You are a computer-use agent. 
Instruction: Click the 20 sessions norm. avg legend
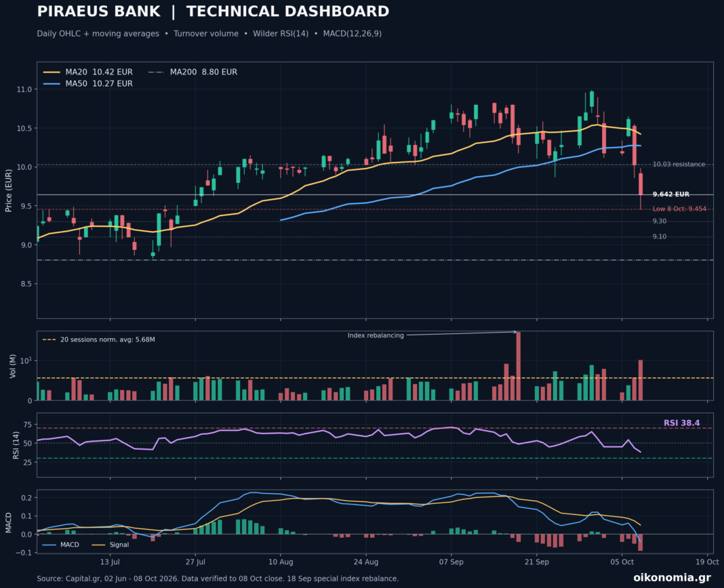point(99,339)
